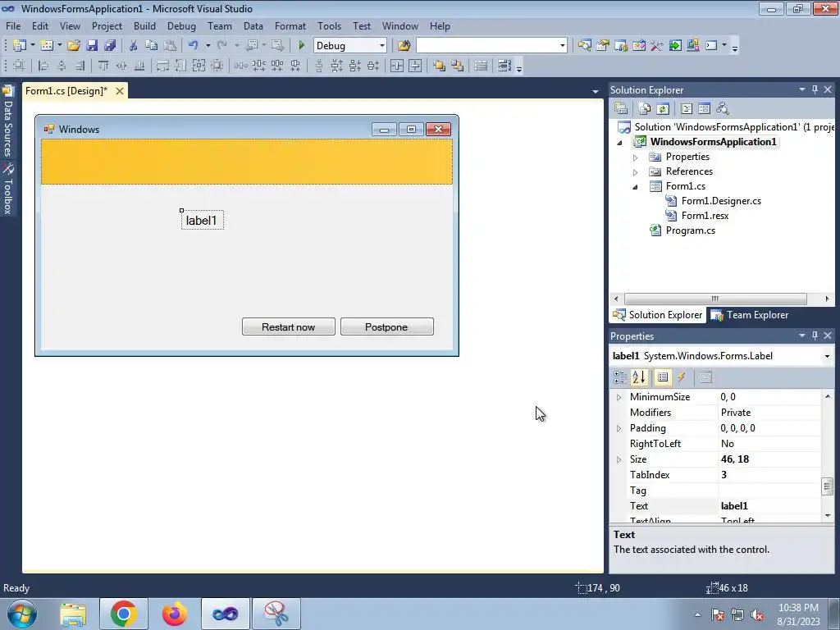This screenshot has height=630, width=840.
Task: Expand the Properties node in Solution Explorer
Action: pos(636,157)
